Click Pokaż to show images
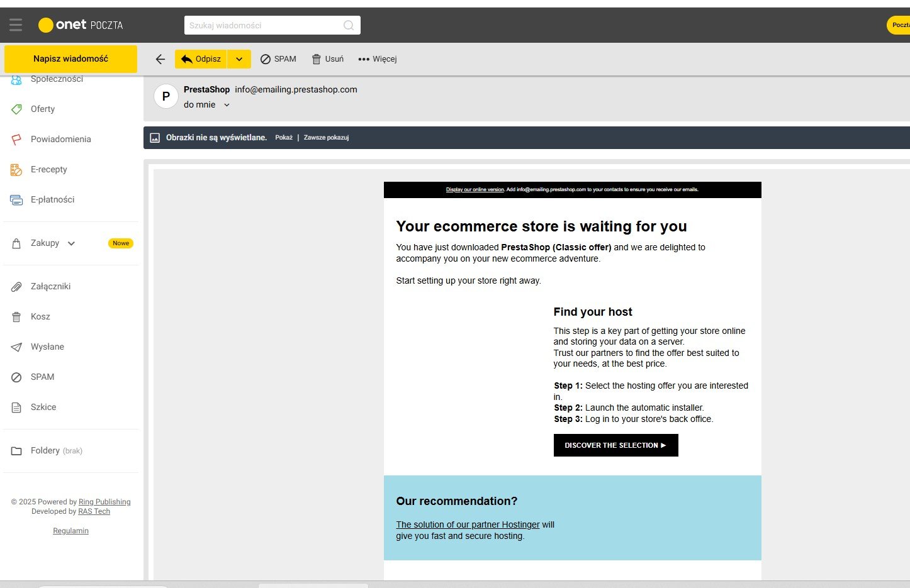Viewport: 910px width, 588px height. pyautogui.click(x=284, y=138)
